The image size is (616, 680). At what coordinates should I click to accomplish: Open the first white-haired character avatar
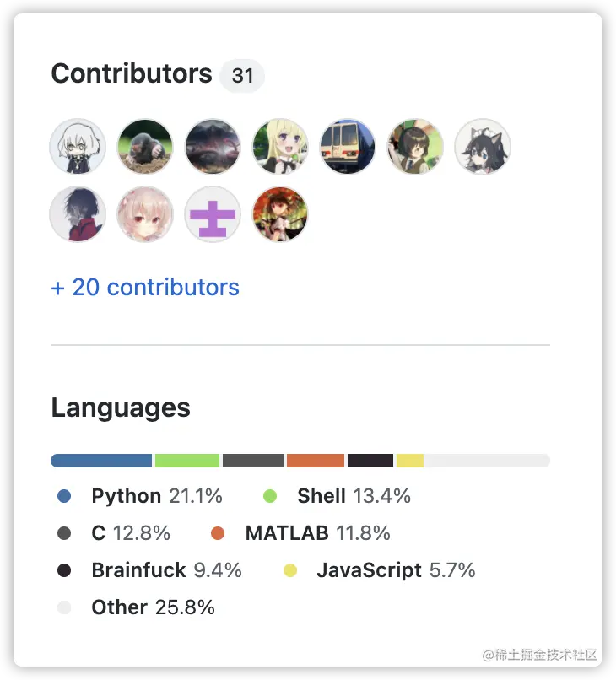click(78, 147)
